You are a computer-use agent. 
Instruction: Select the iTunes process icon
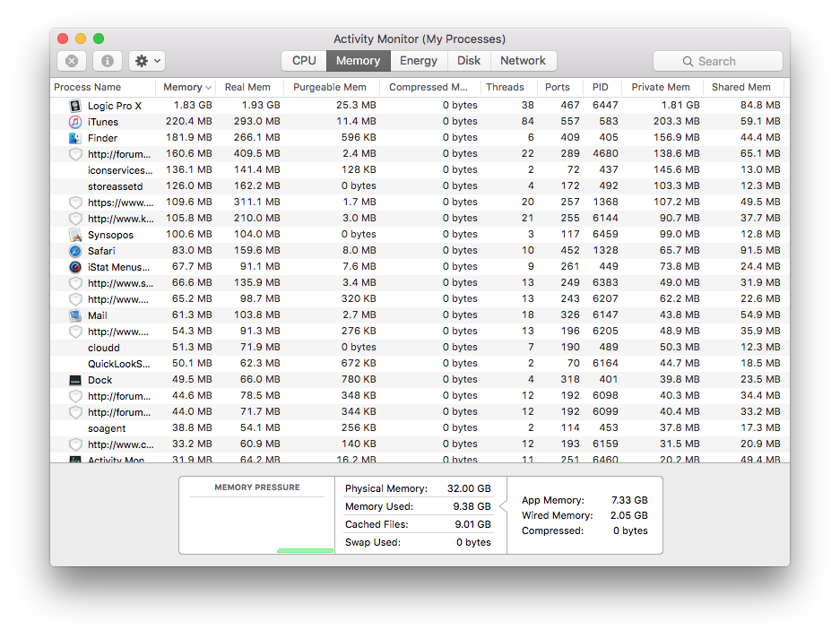click(x=75, y=122)
